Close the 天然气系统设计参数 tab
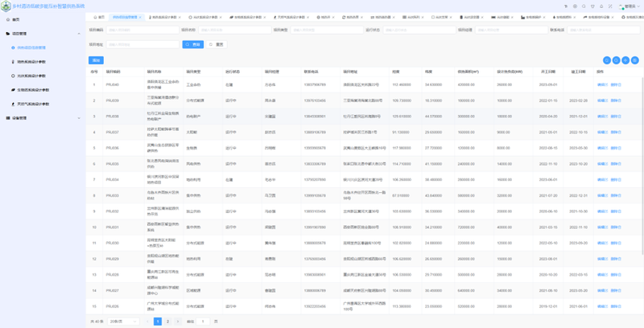The height and width of the screenshot is (328, 644). click(x=308, y=17)
